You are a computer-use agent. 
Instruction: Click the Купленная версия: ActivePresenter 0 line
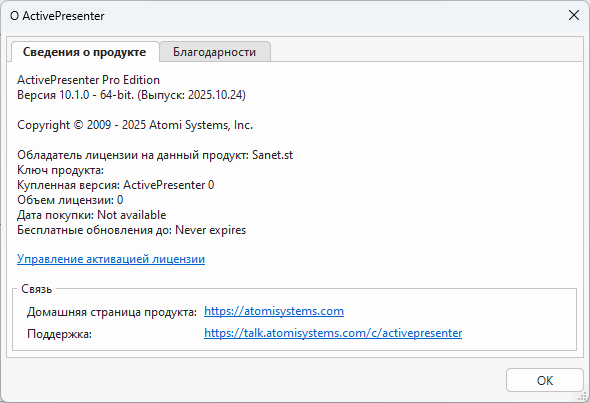(116, 185)
